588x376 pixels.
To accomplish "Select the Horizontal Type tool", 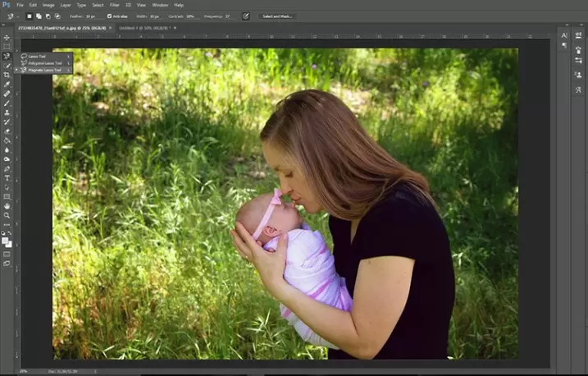I will [x=7, y=178].
